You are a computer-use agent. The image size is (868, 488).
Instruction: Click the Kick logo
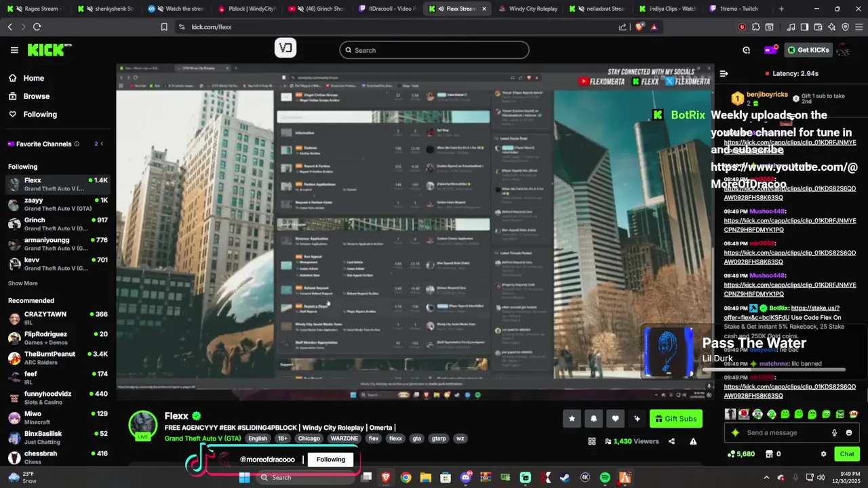49,49
